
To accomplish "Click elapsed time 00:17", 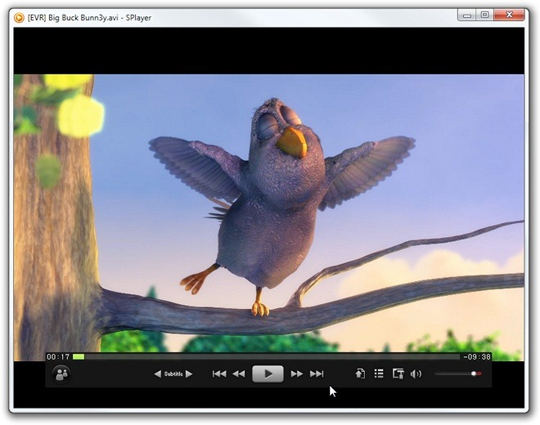I will (58, 357).
